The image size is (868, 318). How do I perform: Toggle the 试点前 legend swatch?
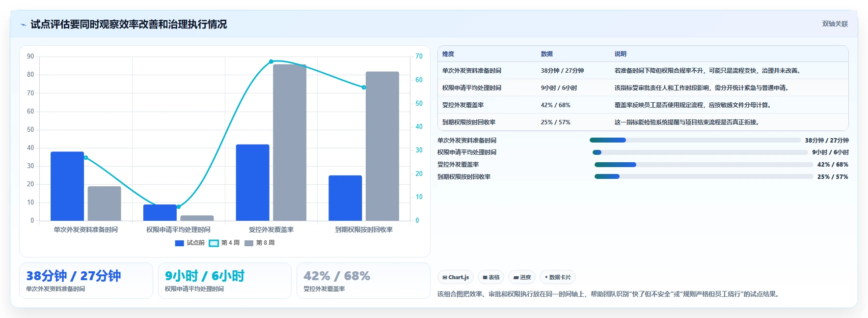179,243
